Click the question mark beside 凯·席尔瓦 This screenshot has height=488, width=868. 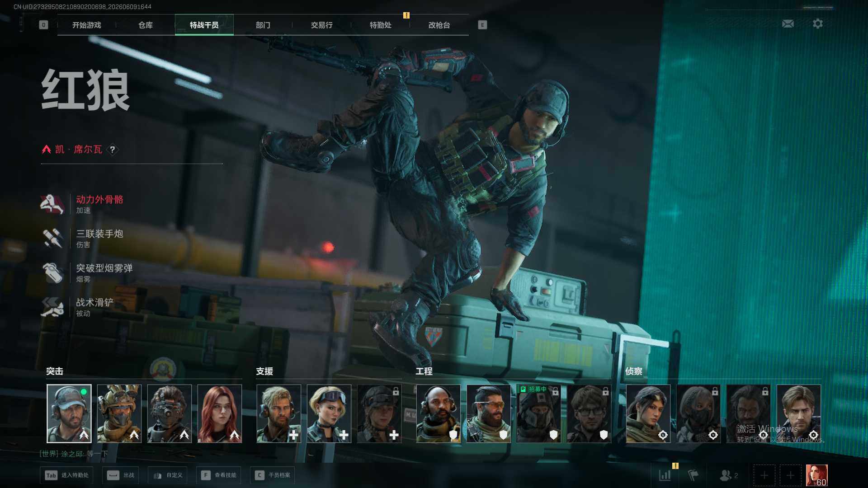click(x=112, y=150)
